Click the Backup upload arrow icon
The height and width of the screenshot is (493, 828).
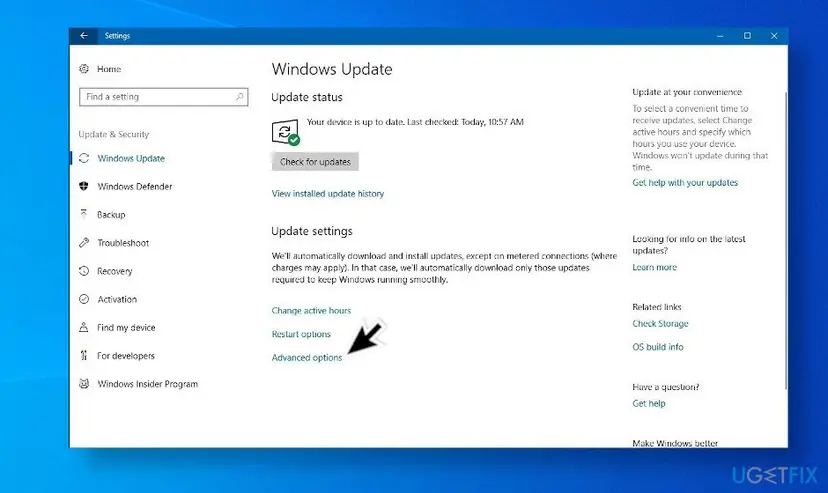[x=84, y=214]
